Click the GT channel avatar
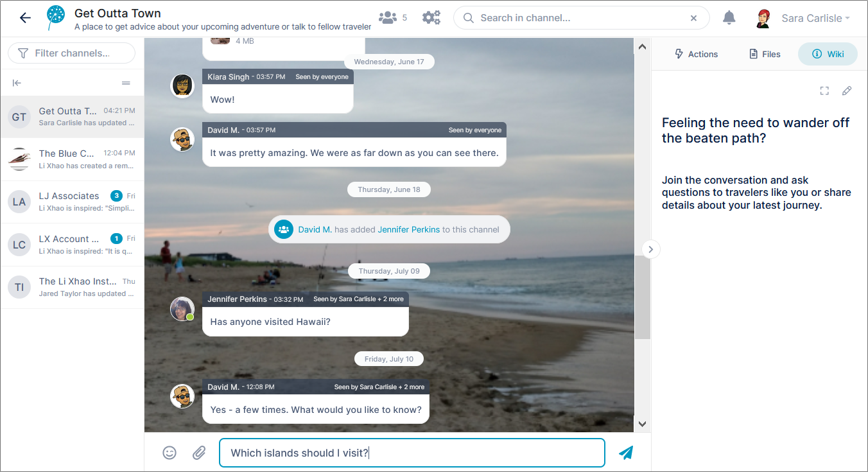The width and height of the screenshot is (868, 472). tap(19, 117)
